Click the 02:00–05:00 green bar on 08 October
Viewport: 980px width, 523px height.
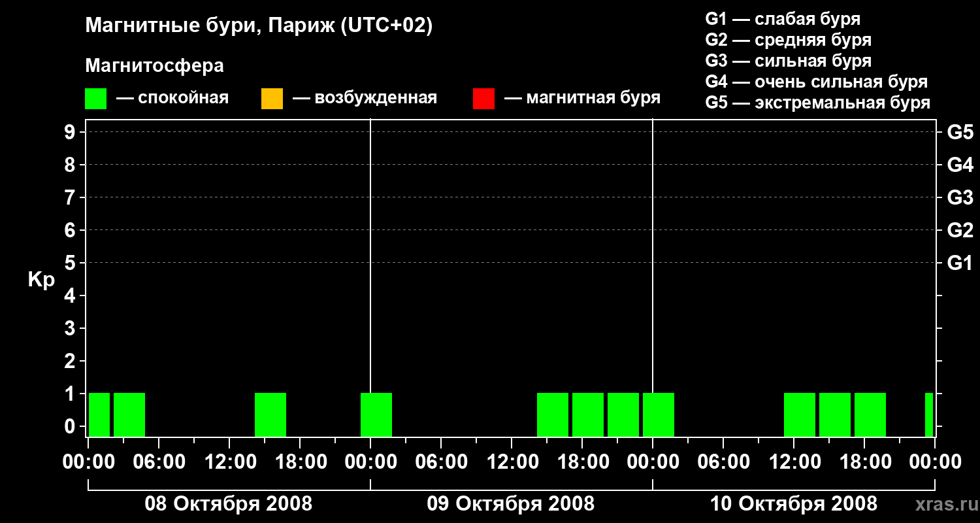pyautogui.click(x=129, y=414)
